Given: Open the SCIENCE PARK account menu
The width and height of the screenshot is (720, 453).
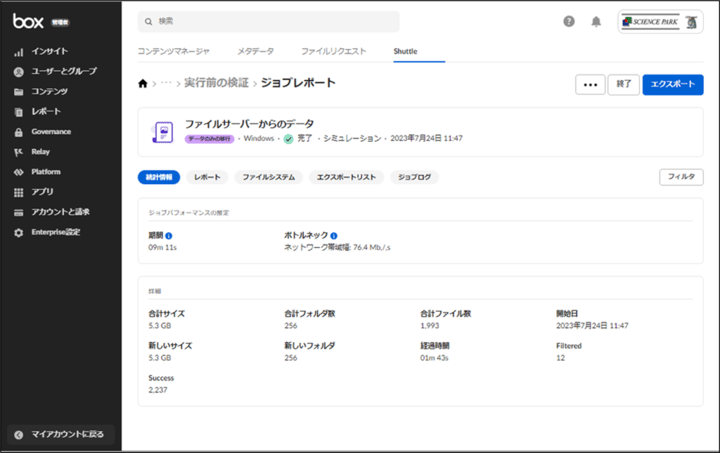Looking at the screenshot, I should (x=660, y=21).
